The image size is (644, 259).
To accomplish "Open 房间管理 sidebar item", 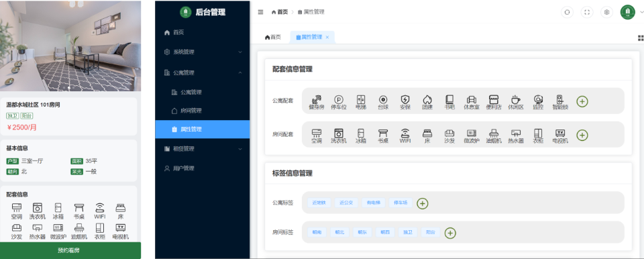I will click(x=203, y=111).
